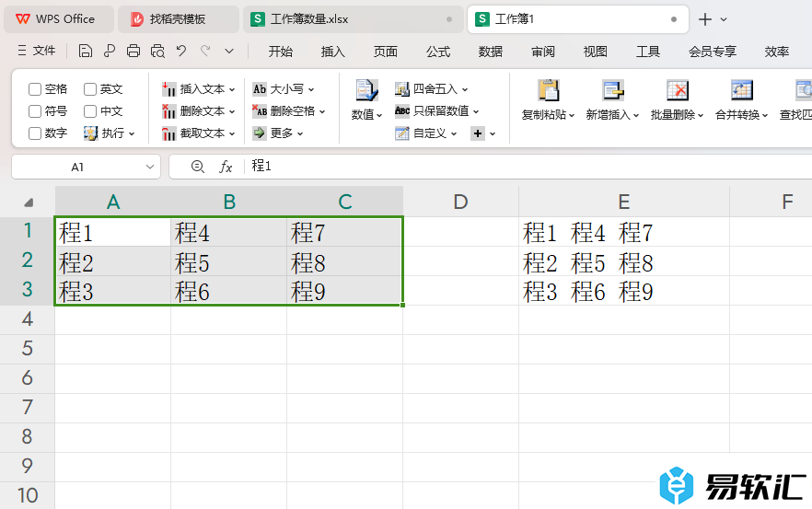Expand the plus button dropdown beside 自定义

(x=493, y=133)
